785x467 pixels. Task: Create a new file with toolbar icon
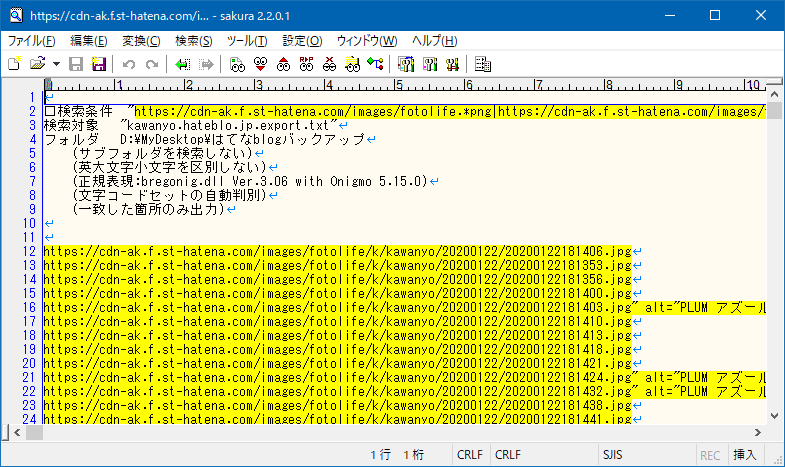click(x=15, y=64)
